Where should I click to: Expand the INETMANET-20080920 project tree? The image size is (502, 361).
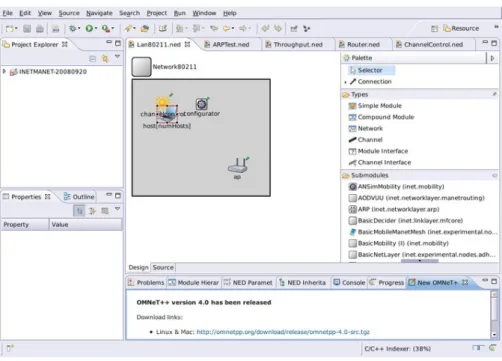4,72
